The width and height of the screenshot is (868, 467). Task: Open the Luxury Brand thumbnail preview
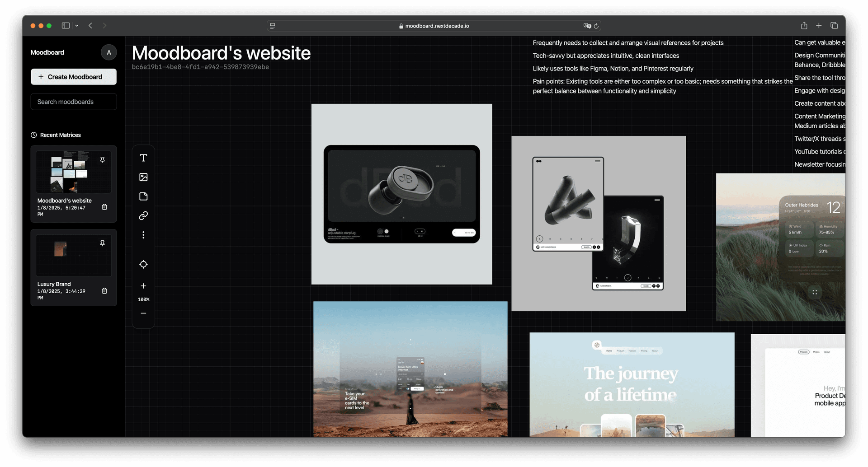[74, 256]
